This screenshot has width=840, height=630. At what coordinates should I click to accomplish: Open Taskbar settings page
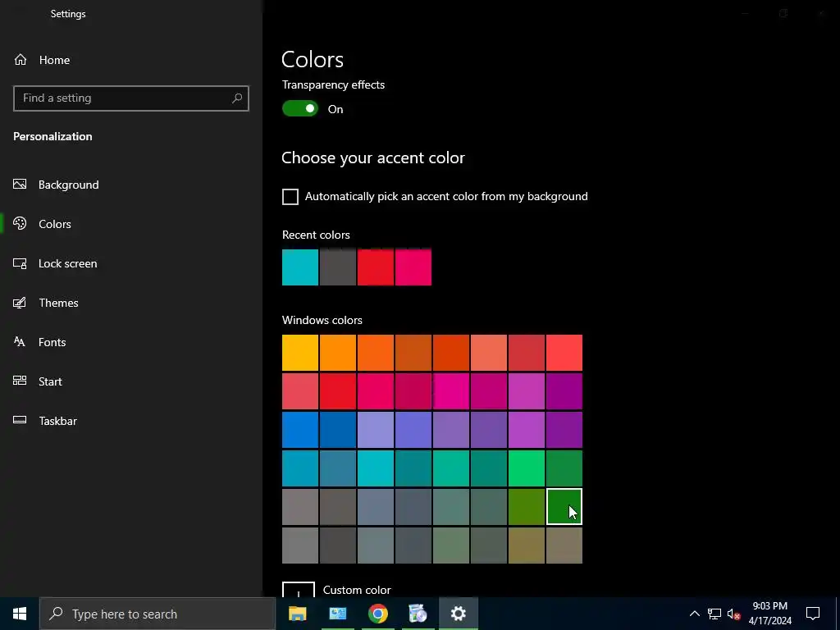click(131, 421)
